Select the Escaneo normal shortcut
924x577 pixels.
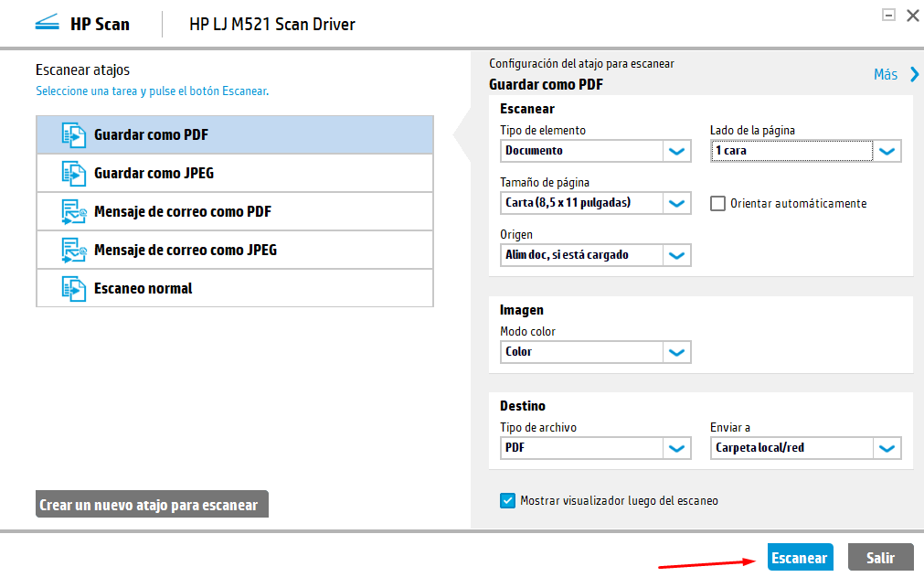tap(235, 288)
